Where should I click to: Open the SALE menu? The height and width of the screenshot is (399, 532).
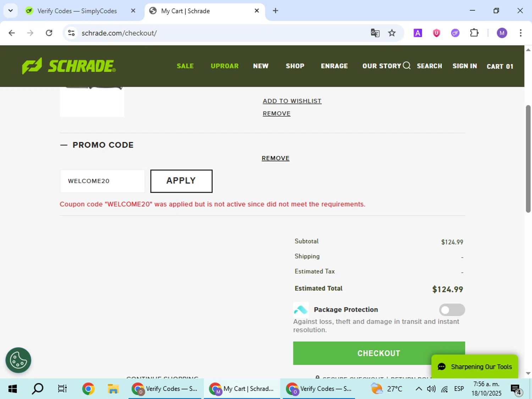tap(185, 66)
